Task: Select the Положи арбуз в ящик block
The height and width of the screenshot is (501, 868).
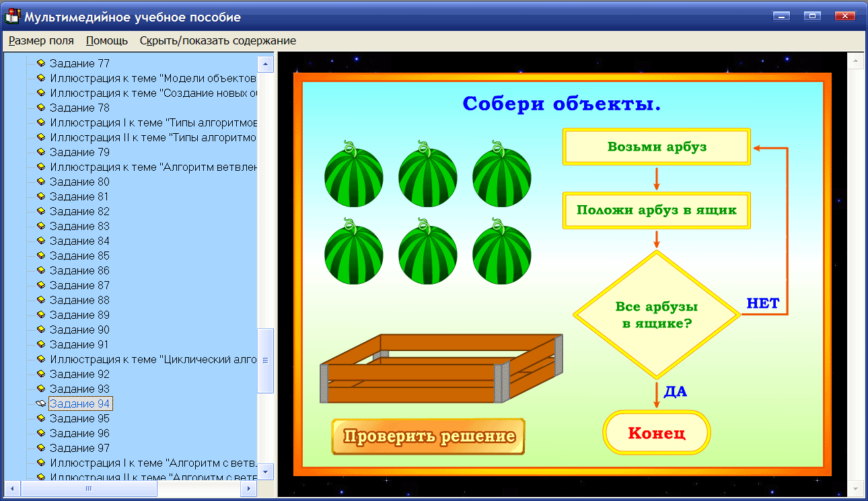Action: (657, 210)
